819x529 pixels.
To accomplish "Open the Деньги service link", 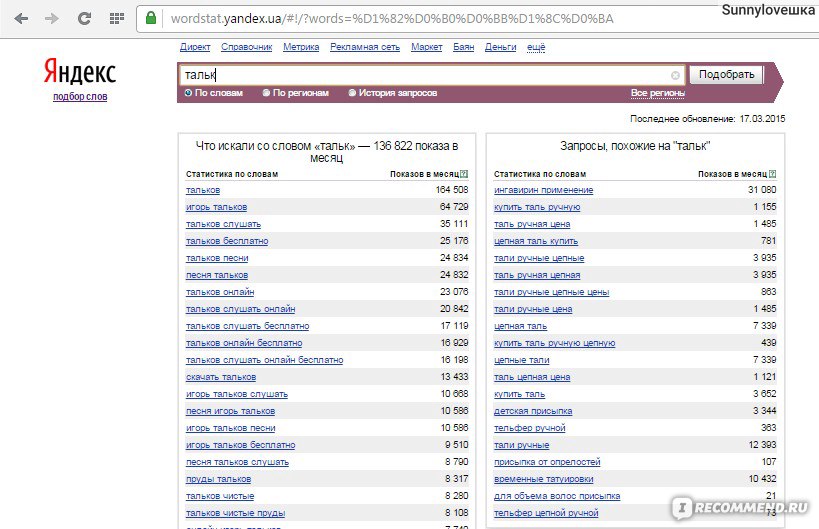I will click(x=500, y=47).
